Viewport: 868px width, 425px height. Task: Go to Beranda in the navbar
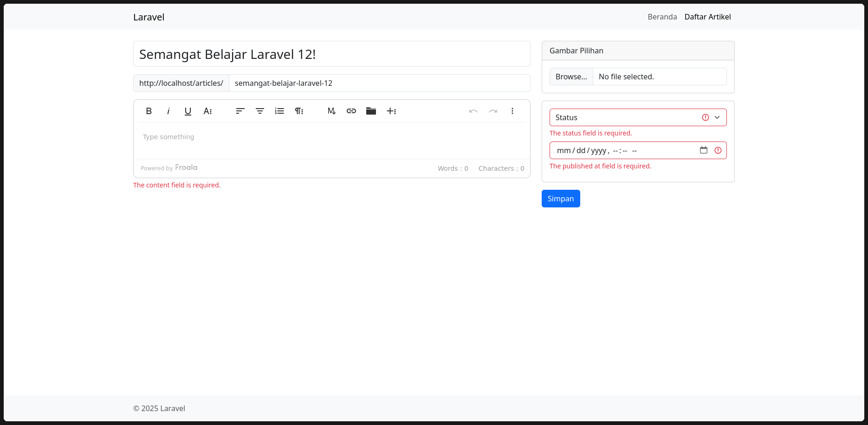(662, 17)
